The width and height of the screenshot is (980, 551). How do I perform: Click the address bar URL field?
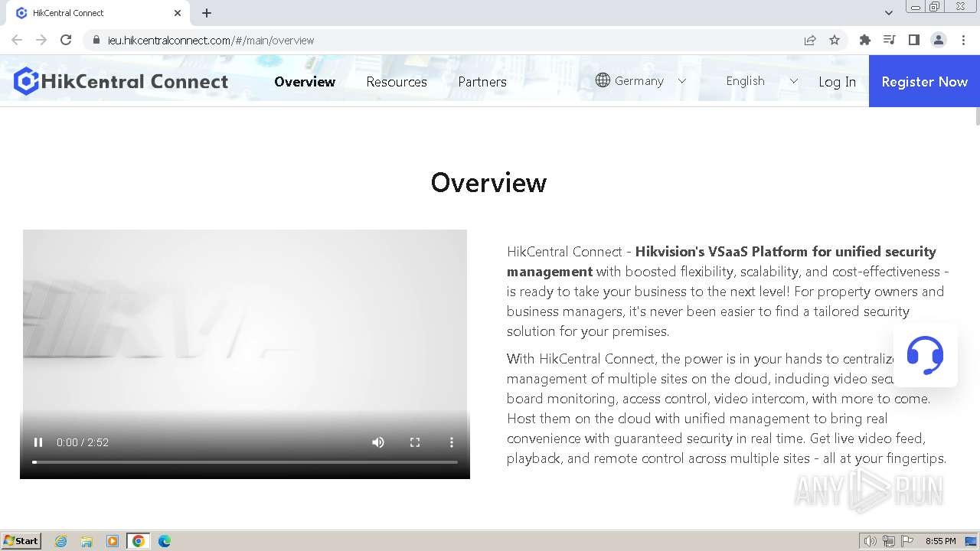pyautogui.click(x=444, y=41)
